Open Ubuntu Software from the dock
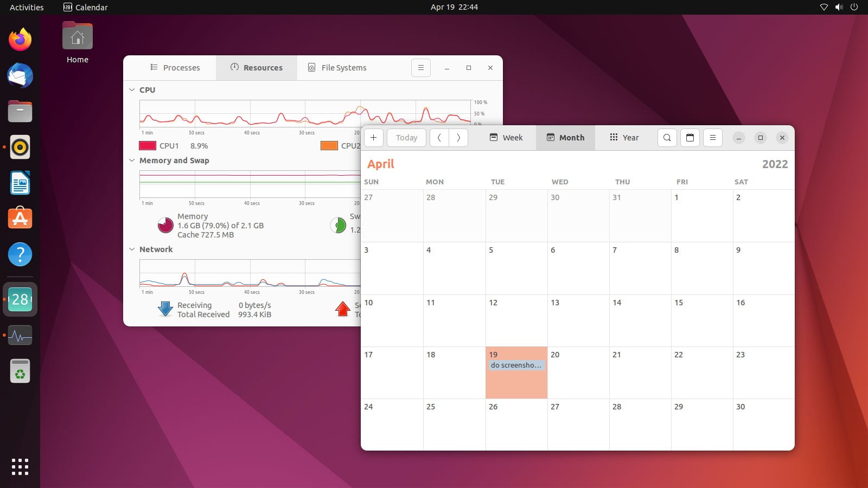This screenshot has width=868, height=488. [x=20, y=219]
